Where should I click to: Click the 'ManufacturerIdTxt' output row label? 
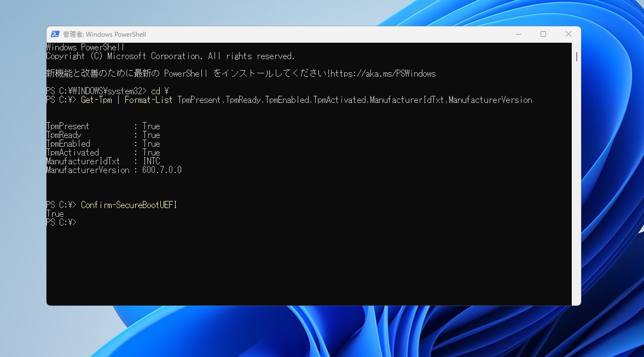[x=83, y=161]
